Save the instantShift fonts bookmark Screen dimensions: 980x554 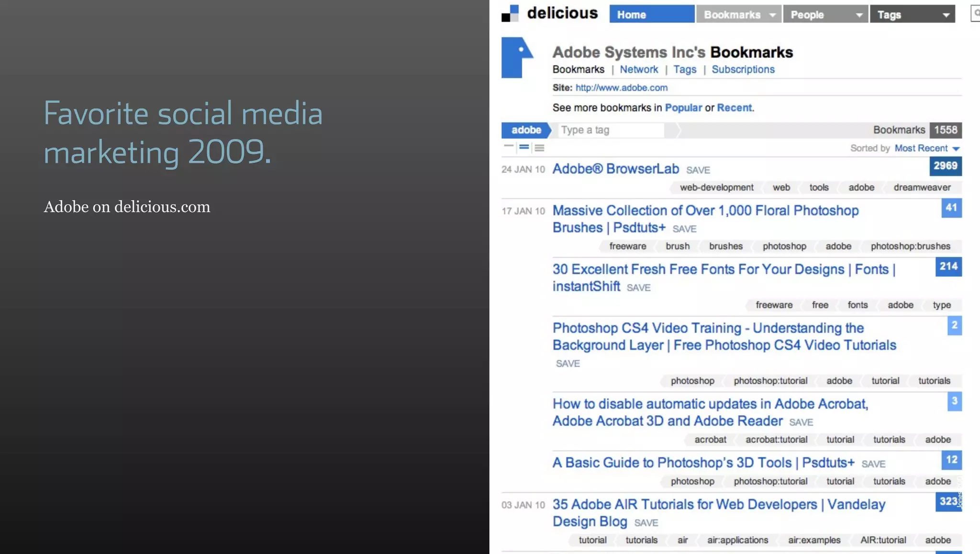point(638,288)
